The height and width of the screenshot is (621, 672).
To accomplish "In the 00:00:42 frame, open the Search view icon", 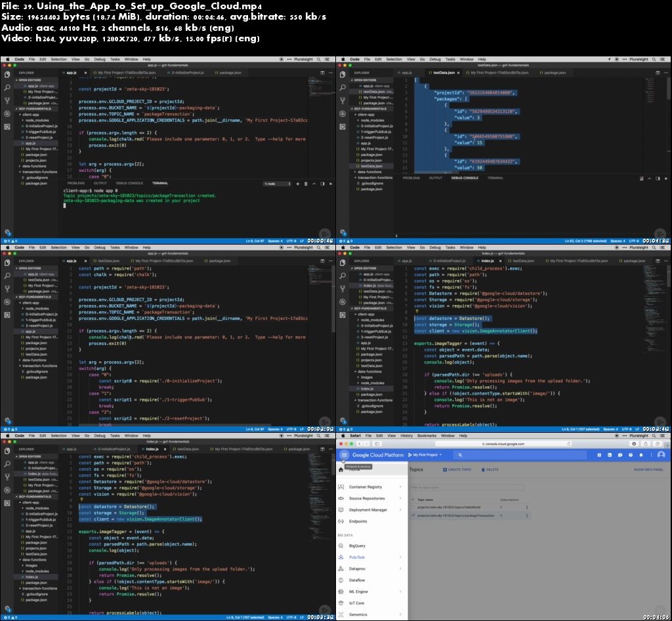I will coord(7,87).
